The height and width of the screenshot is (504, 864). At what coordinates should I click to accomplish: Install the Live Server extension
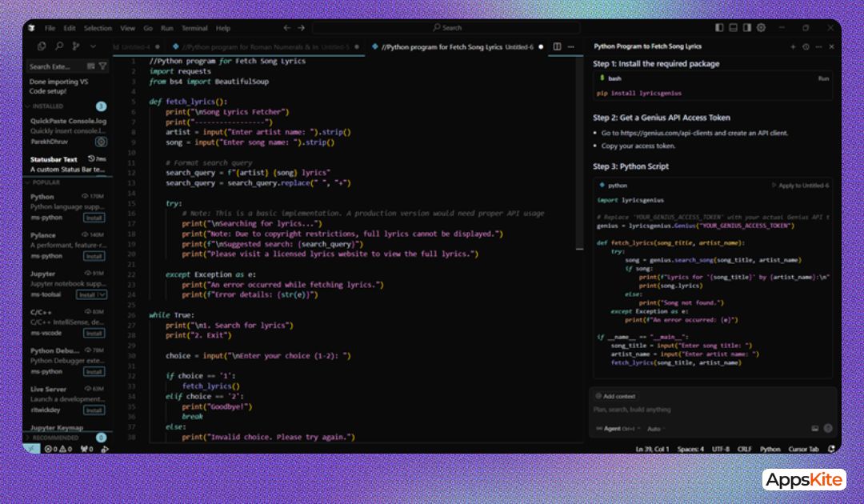pyautogui.click(x=94, y=410)
